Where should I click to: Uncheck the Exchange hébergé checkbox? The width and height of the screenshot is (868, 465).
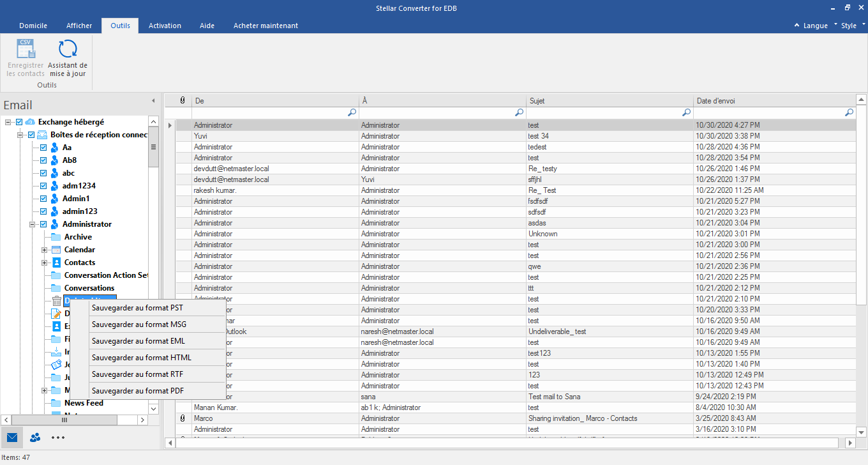coord(19,122)
